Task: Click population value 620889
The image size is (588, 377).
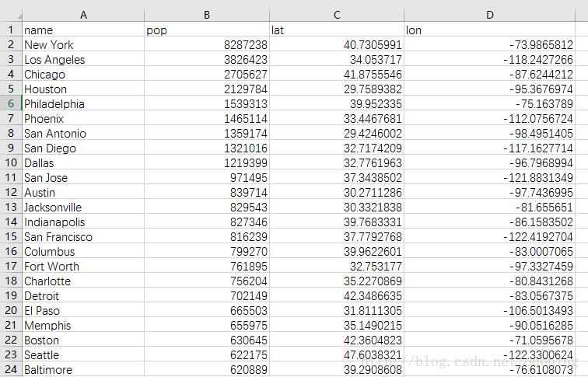Action: click(207, 369)
